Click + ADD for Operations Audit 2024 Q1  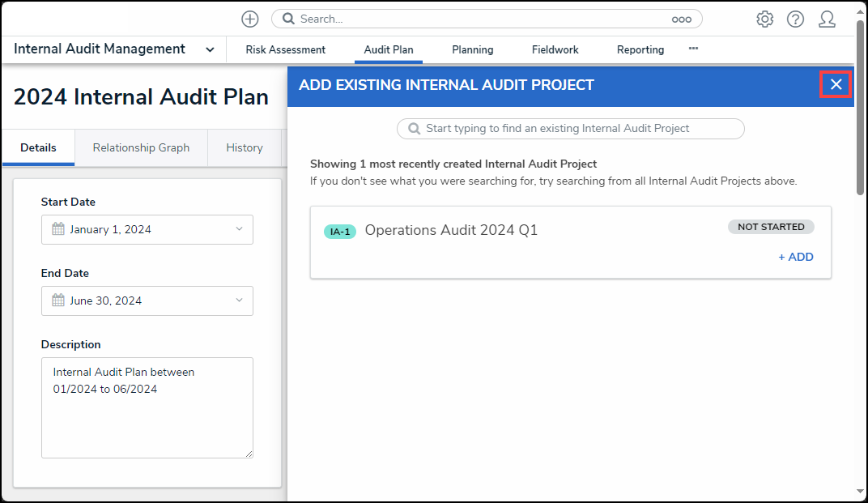tap(796, 257)
